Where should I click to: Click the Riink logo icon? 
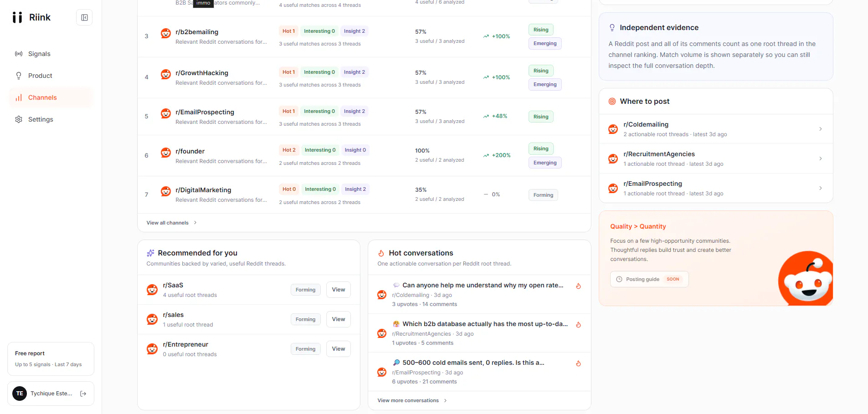(x=17, y=17)
